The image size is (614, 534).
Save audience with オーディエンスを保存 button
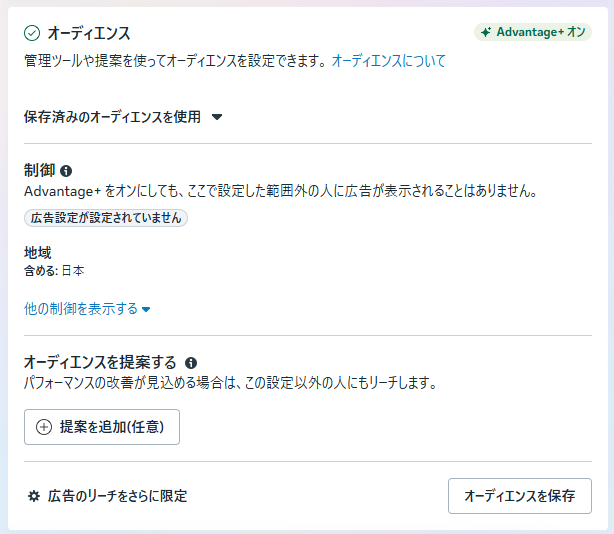click(520, 496)
